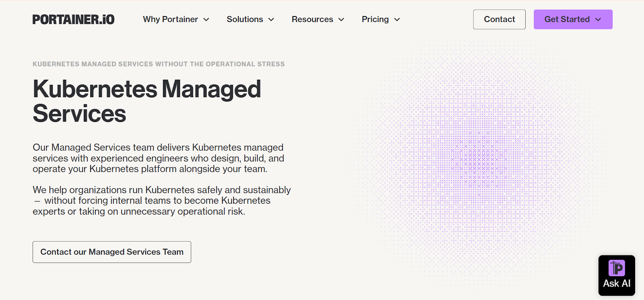Open the Solutions navigation menu

coord(250,19)
